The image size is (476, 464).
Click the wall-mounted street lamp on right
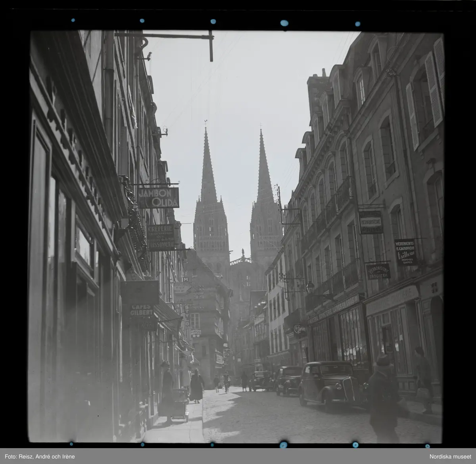[310, 287]
